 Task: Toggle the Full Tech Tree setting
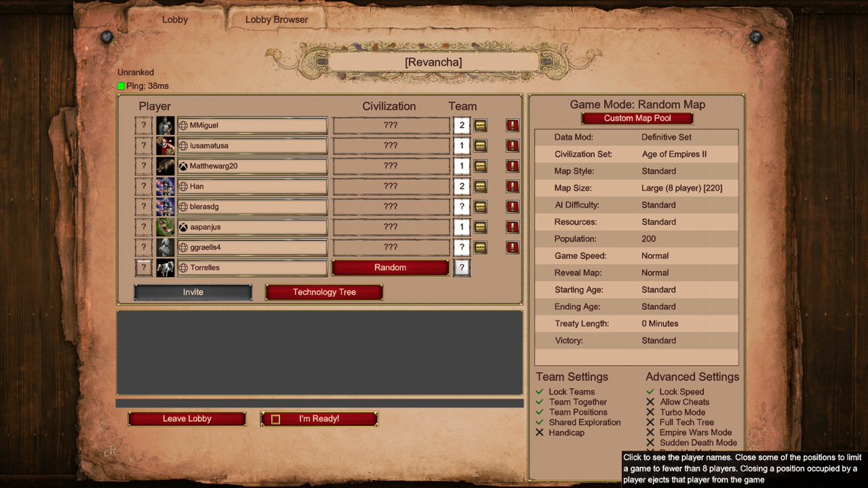point(650,422)
